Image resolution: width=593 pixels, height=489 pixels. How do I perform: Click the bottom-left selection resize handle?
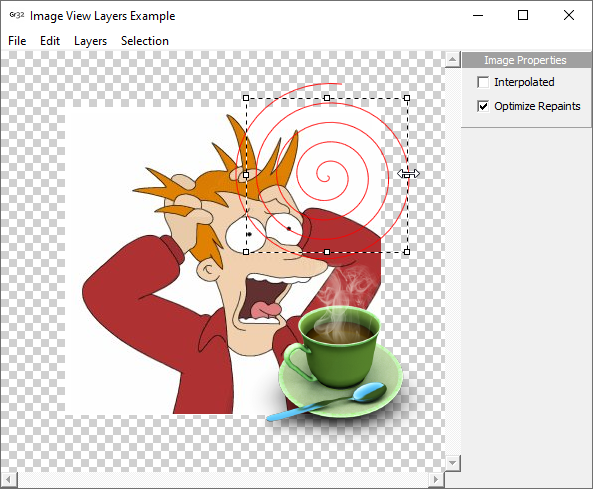click(246, 252)
